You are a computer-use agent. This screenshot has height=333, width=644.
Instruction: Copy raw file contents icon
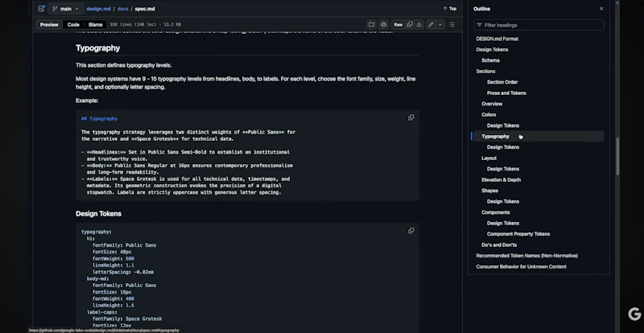[x=410, y=25]
